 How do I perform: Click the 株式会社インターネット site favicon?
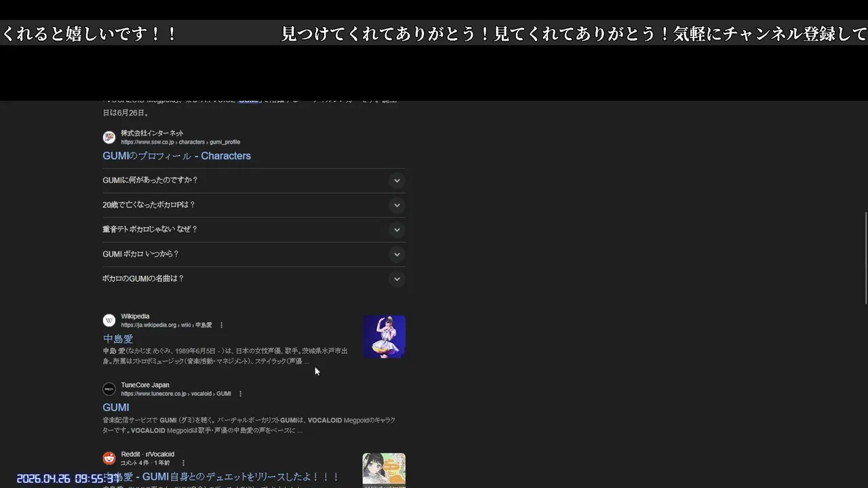pos(109,138)
